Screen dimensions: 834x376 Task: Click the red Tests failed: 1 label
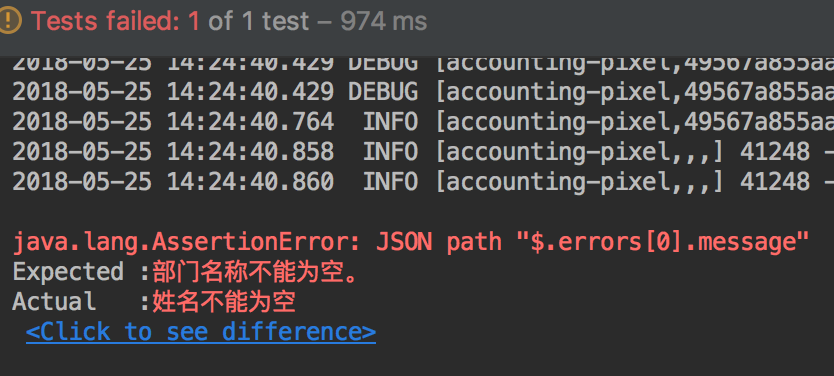pyautogui.click(x=115, y=21)
